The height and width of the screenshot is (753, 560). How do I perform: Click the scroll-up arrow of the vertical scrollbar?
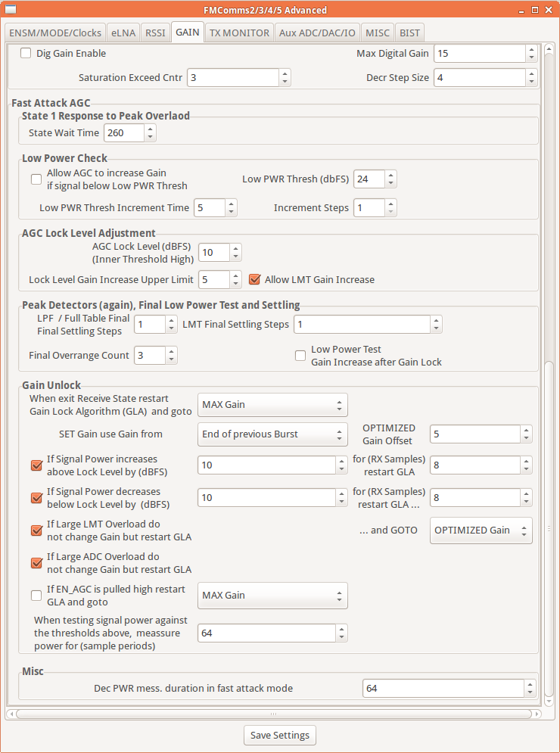coord(549,48)
